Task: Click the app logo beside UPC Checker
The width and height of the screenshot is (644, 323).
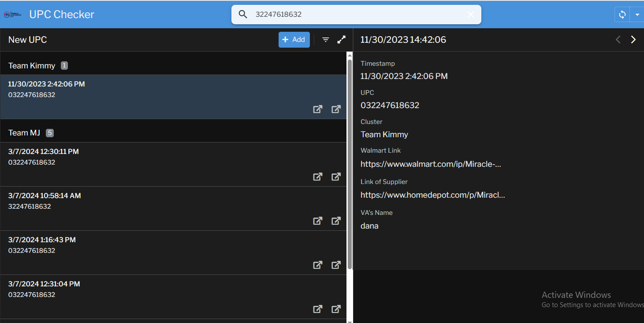Action: (12, 15)
